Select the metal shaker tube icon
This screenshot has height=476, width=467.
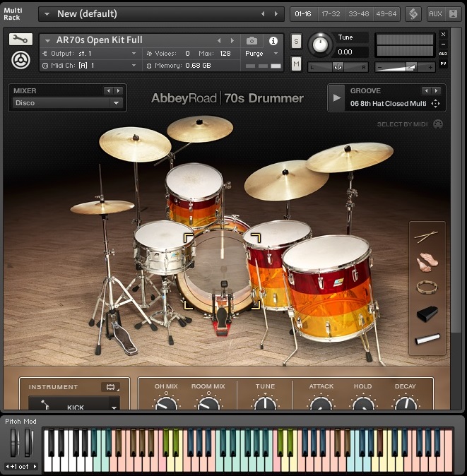click(x=427, y=338)
